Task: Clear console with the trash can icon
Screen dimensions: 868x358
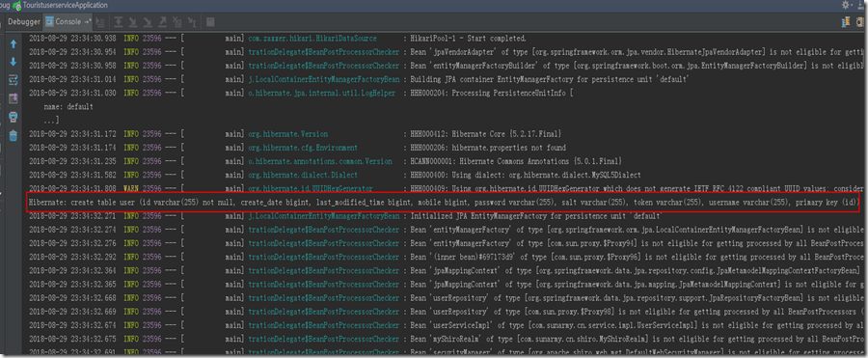Action: point(14,135)
